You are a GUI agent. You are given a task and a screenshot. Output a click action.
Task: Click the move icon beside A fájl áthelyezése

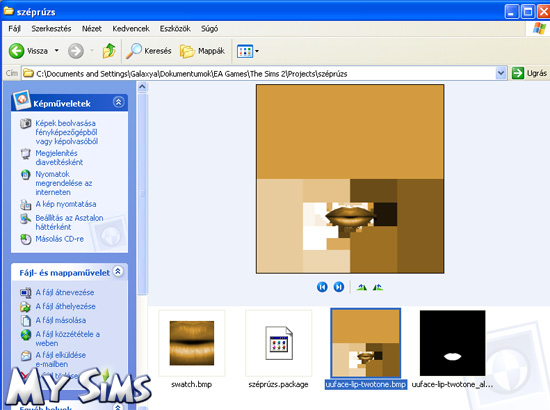pos(25,307)
